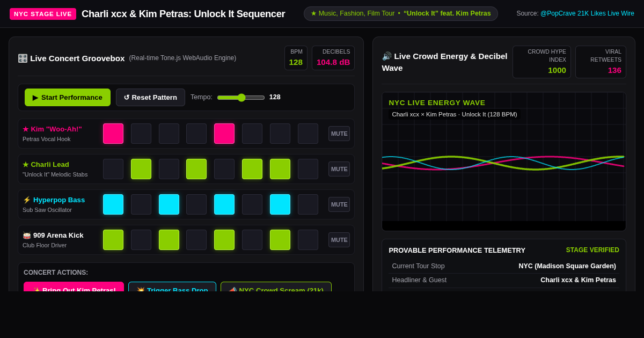The width and height of the screenshot is (644, 338).
Task: Mute the 909 Arena Kick track
Action: [339, 240]
